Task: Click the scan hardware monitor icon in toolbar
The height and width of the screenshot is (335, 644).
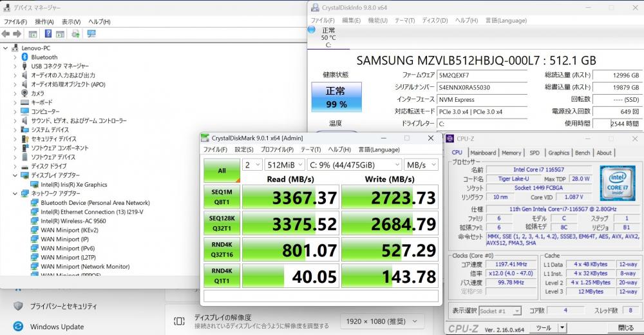Action: 91,33
